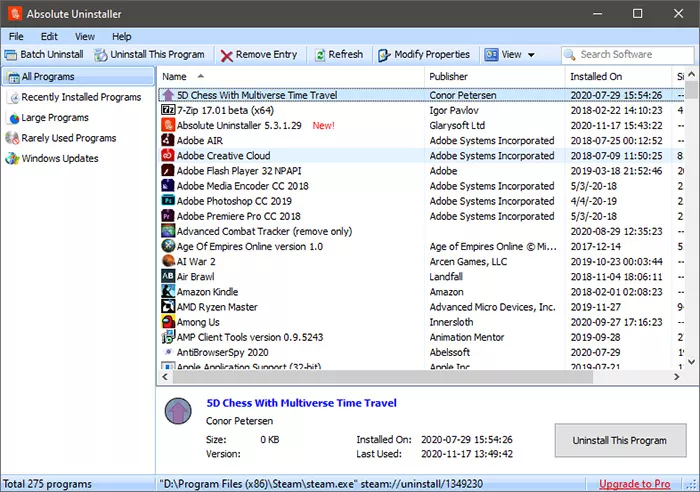Open the File menu

coord(16,37)
